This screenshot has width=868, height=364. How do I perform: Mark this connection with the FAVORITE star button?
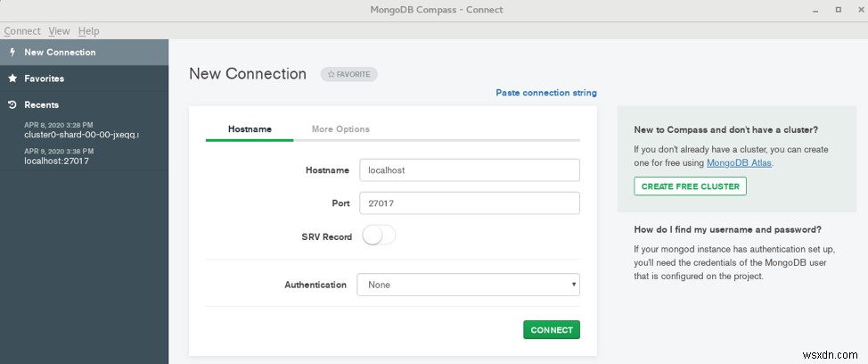(x=348, y=74)
